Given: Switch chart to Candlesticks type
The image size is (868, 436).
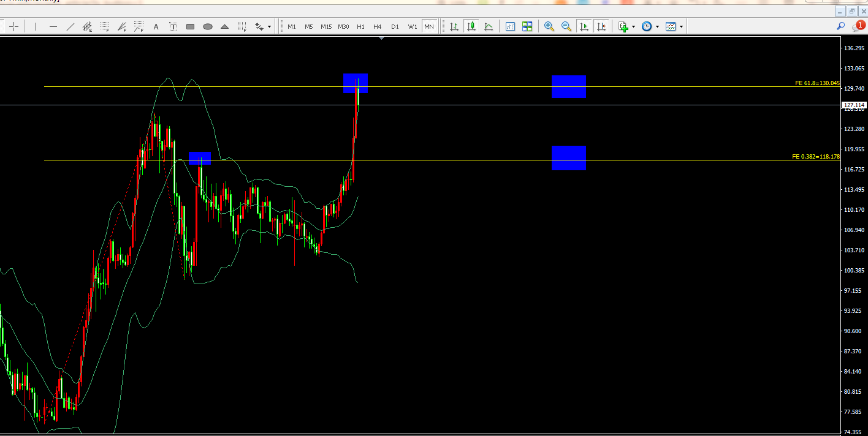Looking at the screenshot, I should click(471, 26).
